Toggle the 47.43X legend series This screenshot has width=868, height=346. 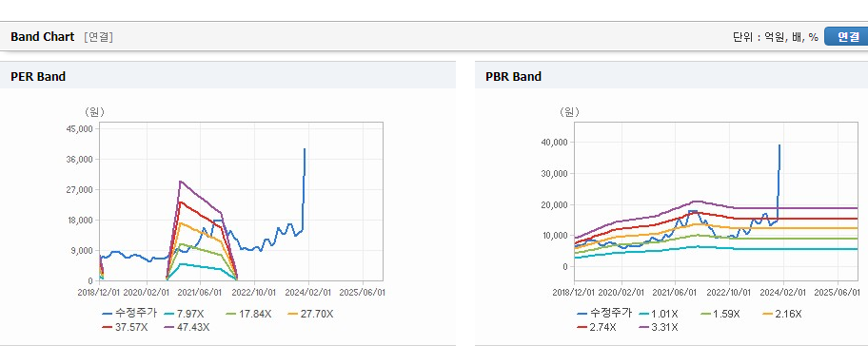tap(187, 327)
